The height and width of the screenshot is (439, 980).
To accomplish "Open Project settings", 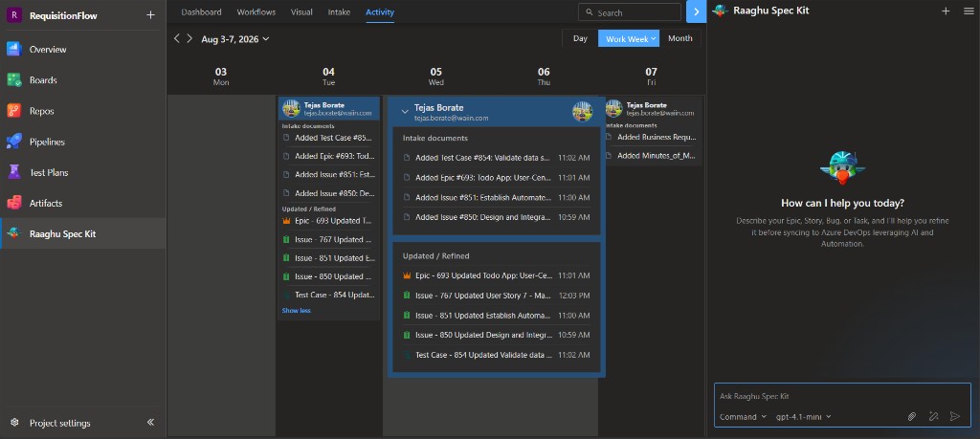I will pos(60,423).
